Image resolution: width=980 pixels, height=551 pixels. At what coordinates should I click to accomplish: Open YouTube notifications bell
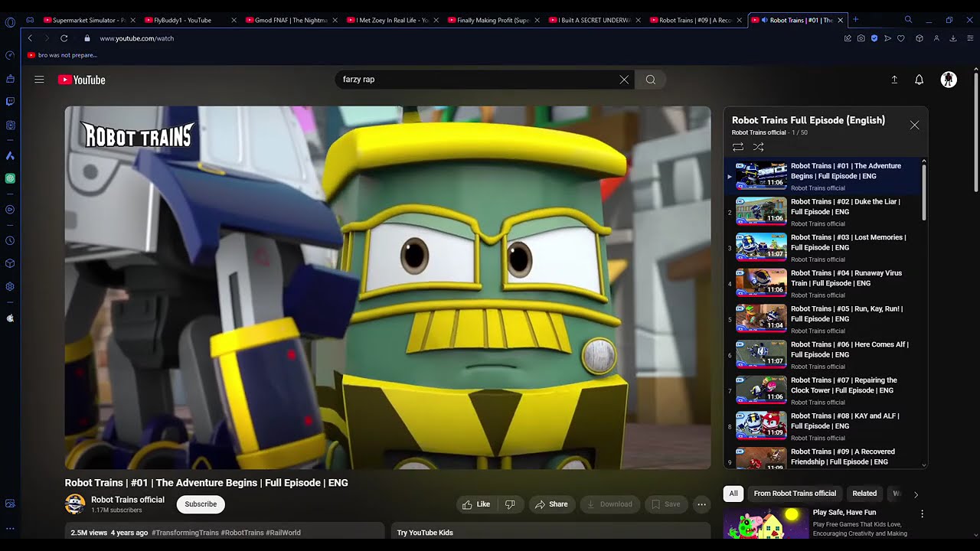click(x=919, y=80)
